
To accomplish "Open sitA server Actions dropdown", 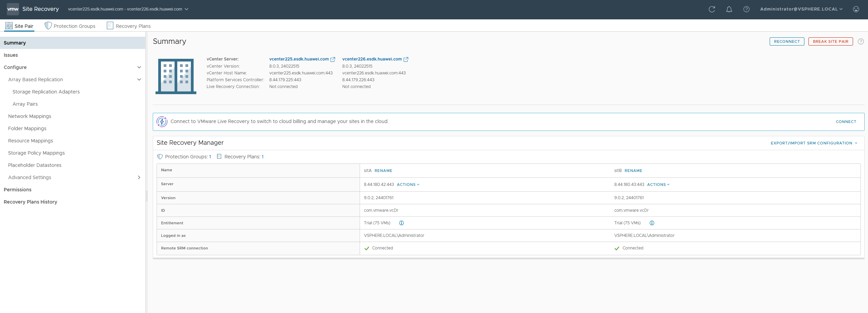I will [x=408, y=185].
